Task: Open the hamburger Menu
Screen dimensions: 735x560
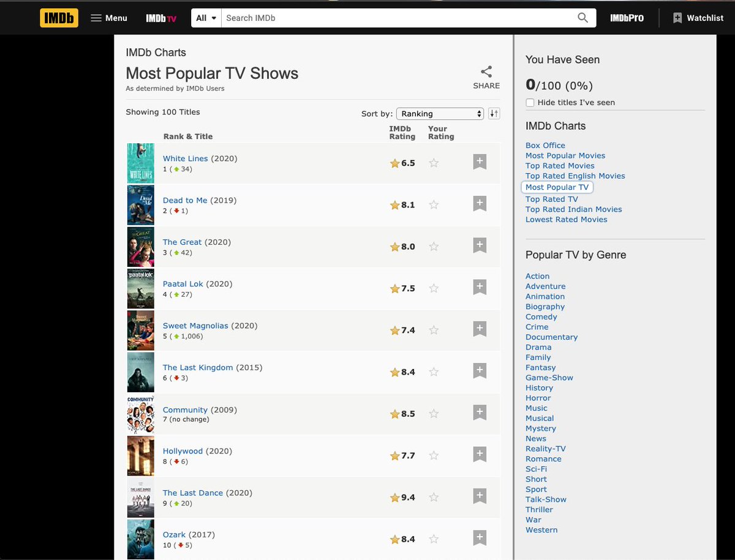Action: pos(109,18)
